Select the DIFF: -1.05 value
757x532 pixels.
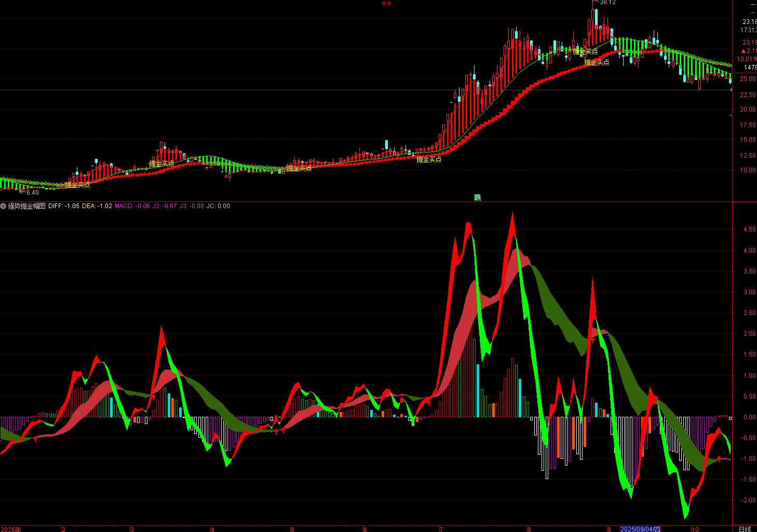coord(64,206)
